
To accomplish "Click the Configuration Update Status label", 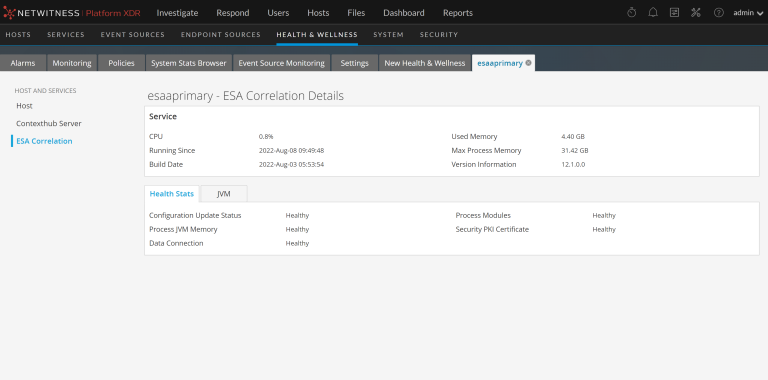I will coord(195,215).
